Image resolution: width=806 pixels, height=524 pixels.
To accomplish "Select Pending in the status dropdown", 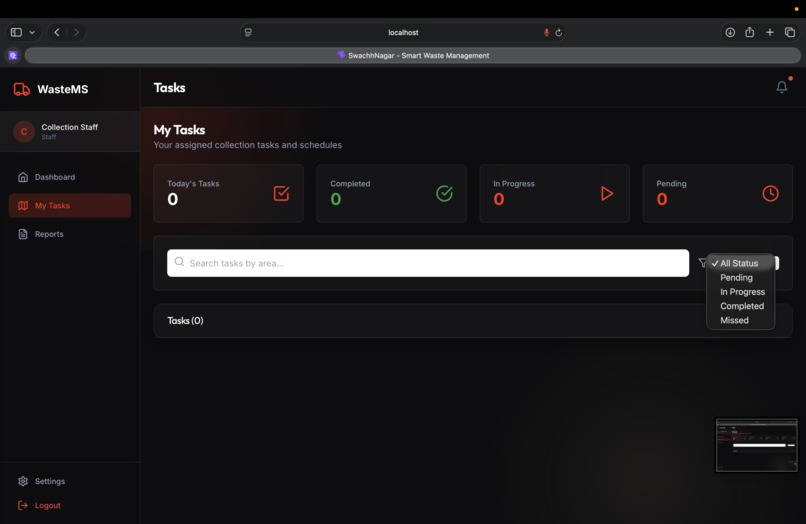I will (x=740, y=278).
